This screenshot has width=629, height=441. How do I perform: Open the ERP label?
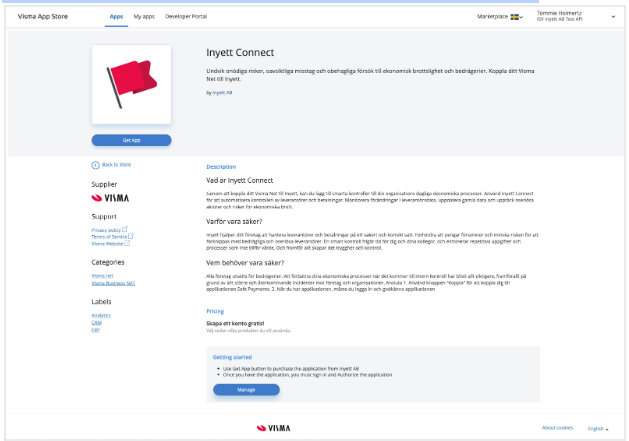(x=95, y=330)
